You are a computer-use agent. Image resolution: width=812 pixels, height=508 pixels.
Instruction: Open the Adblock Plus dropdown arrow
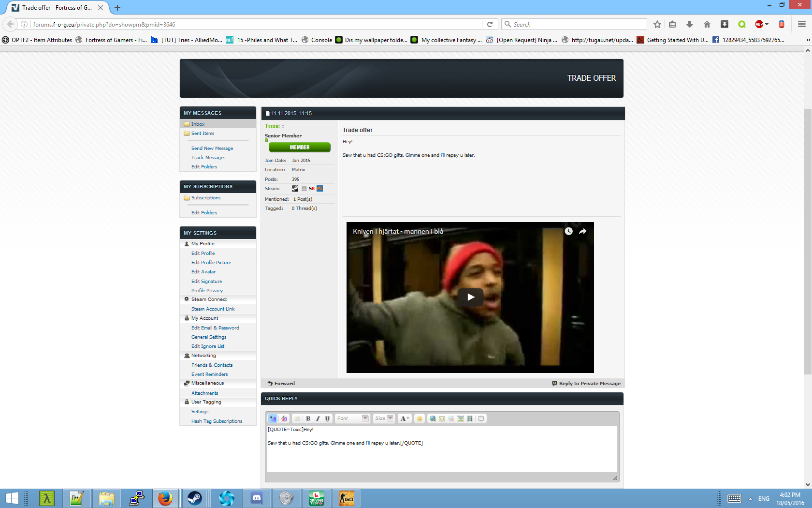click(x=767, y=24)
